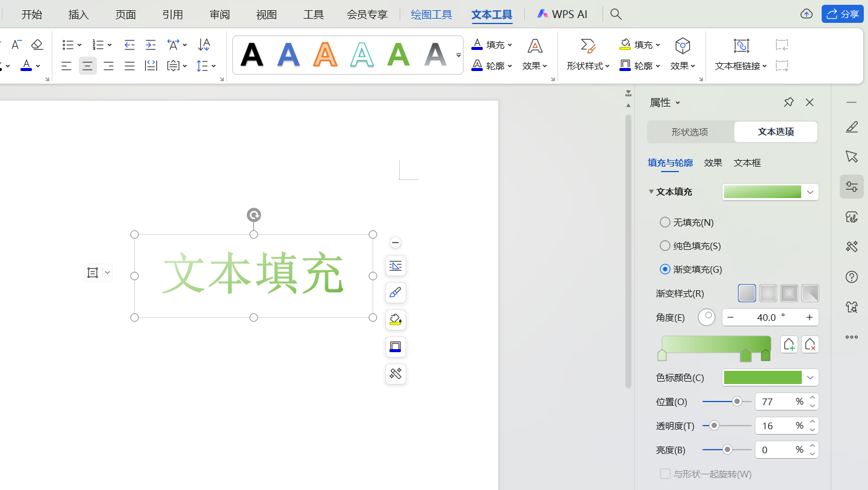
Task: Select the 无填充 radio button
Action: click(x=665, y=222)
